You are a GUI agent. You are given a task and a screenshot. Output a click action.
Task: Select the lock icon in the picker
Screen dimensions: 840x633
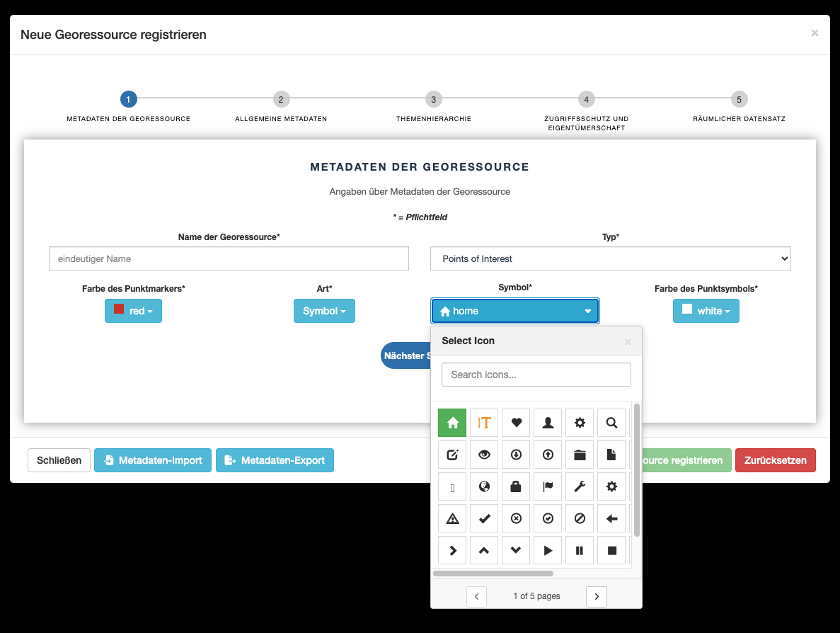[516, 486]
